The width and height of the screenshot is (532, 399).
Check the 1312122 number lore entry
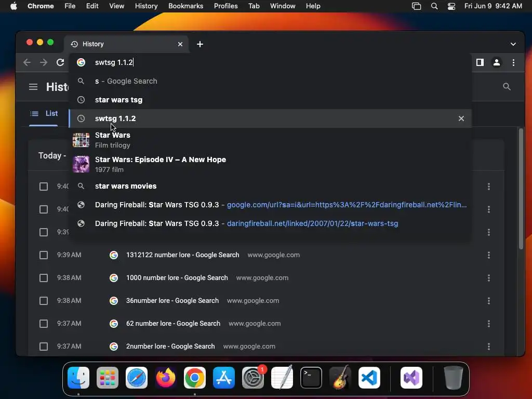coord(44,255)
